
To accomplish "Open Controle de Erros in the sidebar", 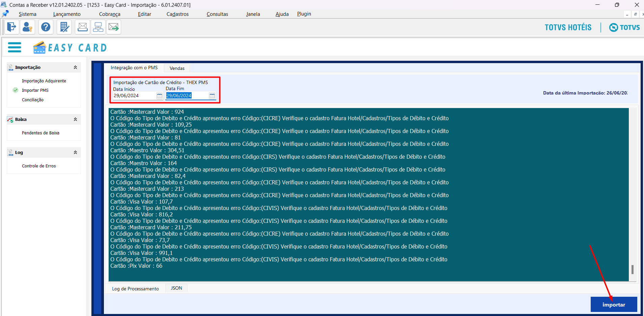I will click(x=39, y=166).
